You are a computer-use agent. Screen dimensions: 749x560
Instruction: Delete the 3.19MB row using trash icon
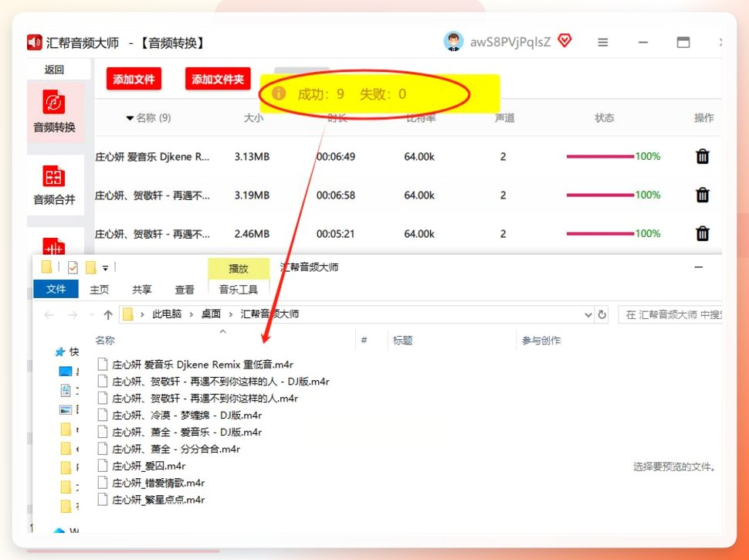click(x=702, y=195)
